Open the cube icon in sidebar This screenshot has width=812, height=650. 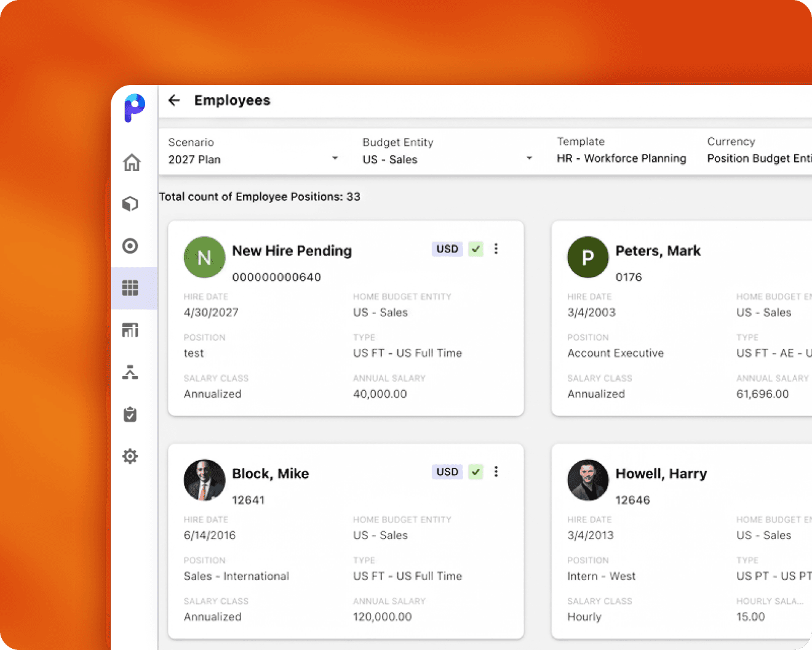130,204
